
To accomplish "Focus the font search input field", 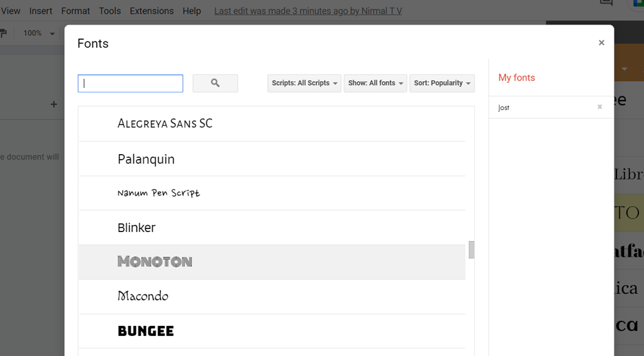I will [131, 84].
